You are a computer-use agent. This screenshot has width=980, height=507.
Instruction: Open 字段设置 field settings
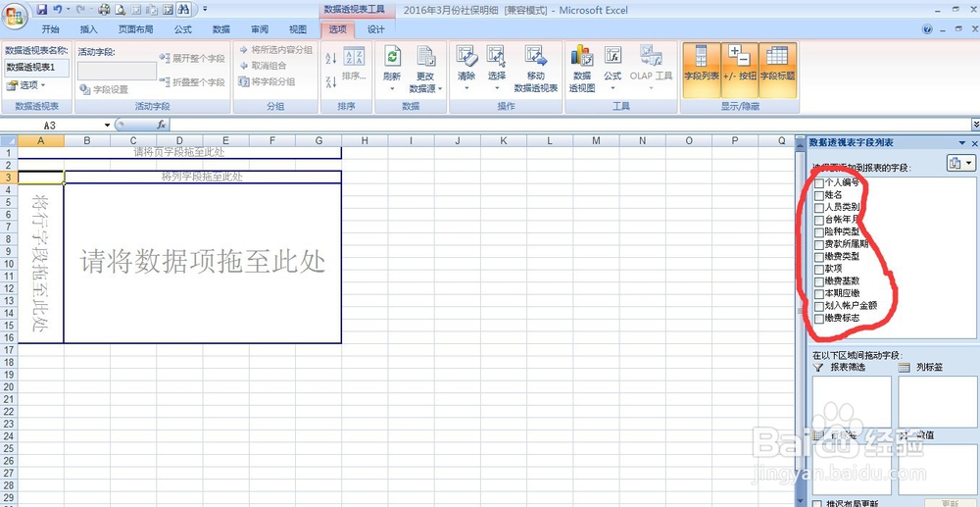104,89
